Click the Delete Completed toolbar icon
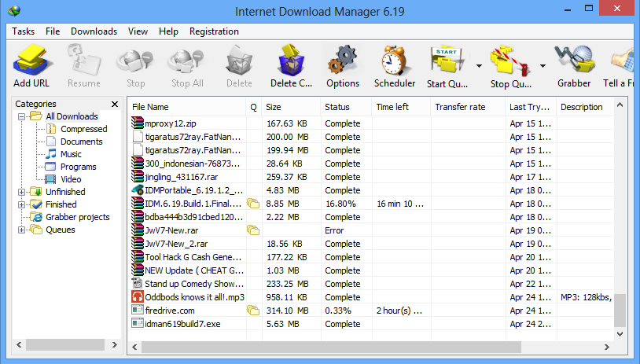640x364 pixels. click(291, 61)
